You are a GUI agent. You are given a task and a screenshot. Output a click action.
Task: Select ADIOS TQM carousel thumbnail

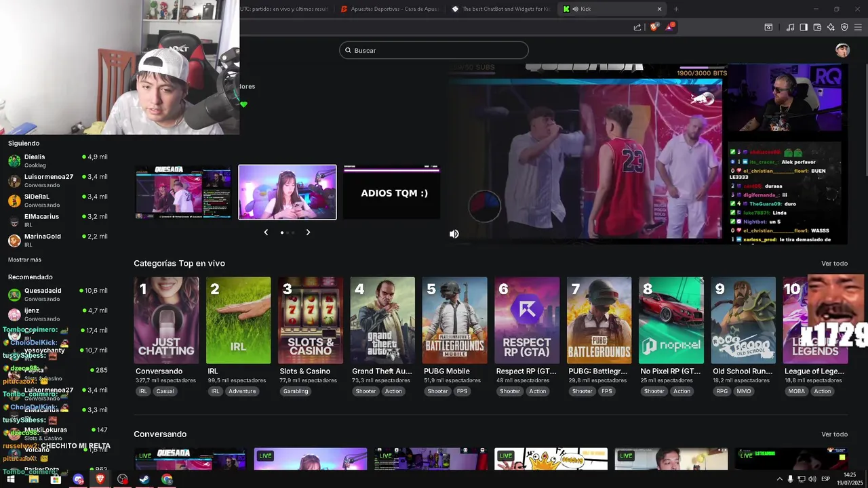pyautogui.click(x=392, y=192)
